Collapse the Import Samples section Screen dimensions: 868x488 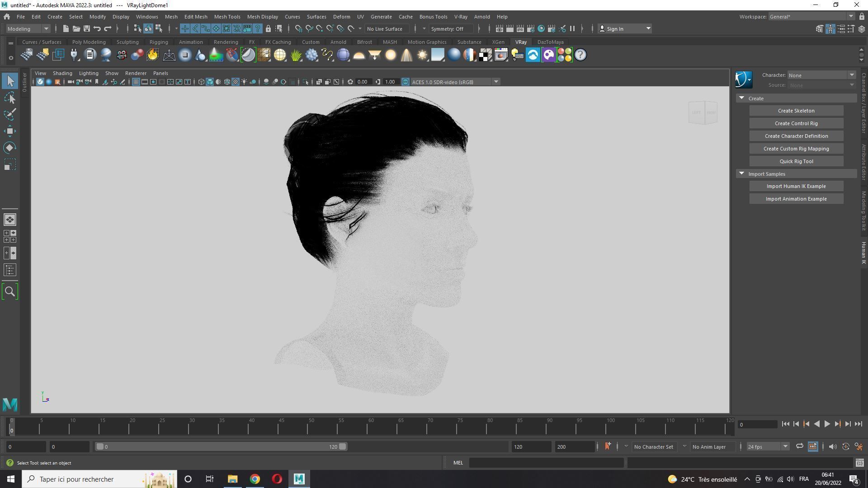[x=741, y=174]
